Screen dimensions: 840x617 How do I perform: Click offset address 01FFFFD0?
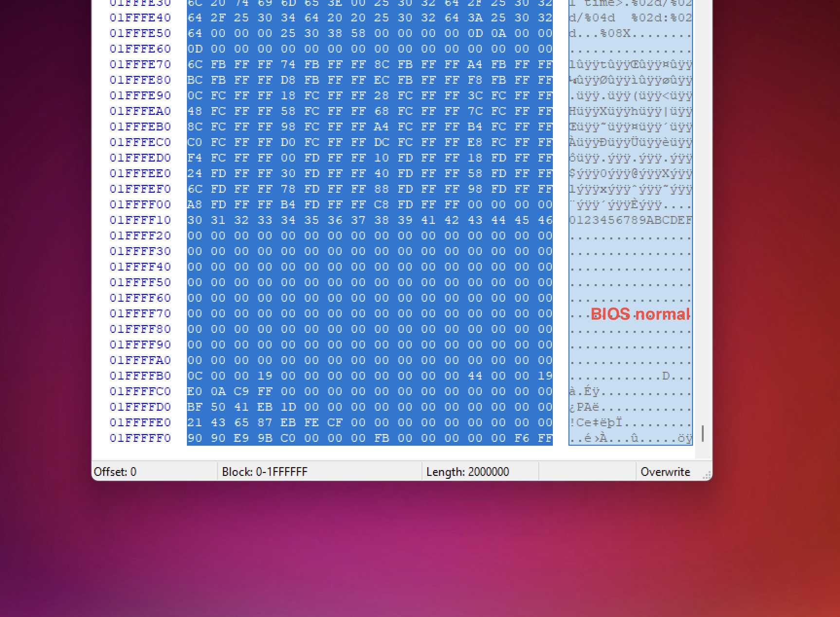[140, 407]
